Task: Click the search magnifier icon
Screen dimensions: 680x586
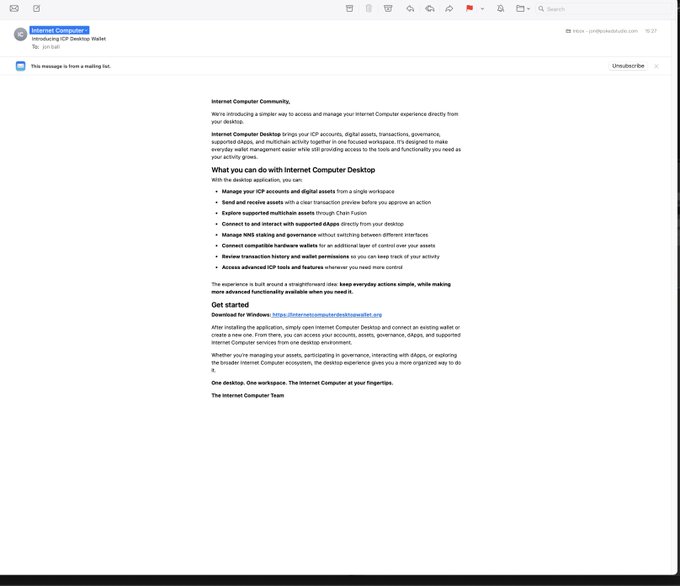Action: click(x=541, y=9)
